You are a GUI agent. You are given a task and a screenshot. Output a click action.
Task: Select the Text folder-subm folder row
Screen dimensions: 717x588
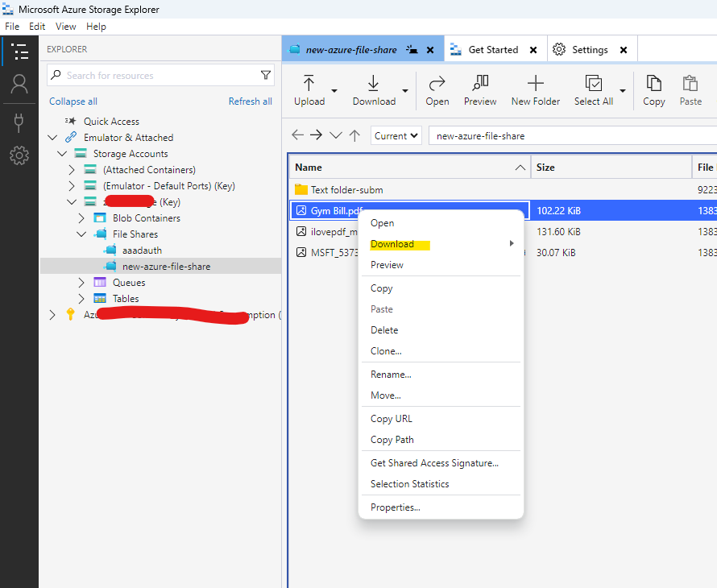pos(503,190)
